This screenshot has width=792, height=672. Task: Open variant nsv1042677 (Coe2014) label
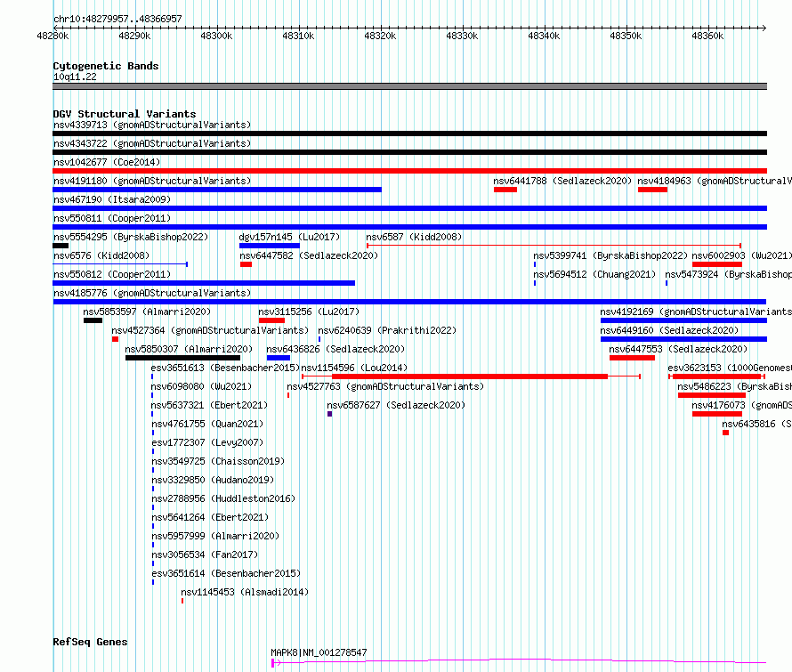(x=107, y=162)
